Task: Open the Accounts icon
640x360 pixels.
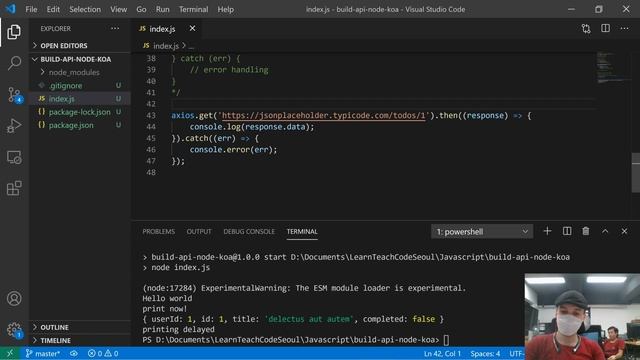Action: [x=14, y=298]
